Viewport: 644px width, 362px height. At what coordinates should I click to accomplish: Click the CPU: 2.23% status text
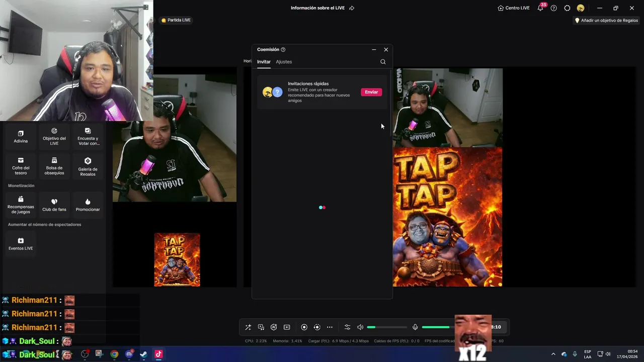pos(256,341)
